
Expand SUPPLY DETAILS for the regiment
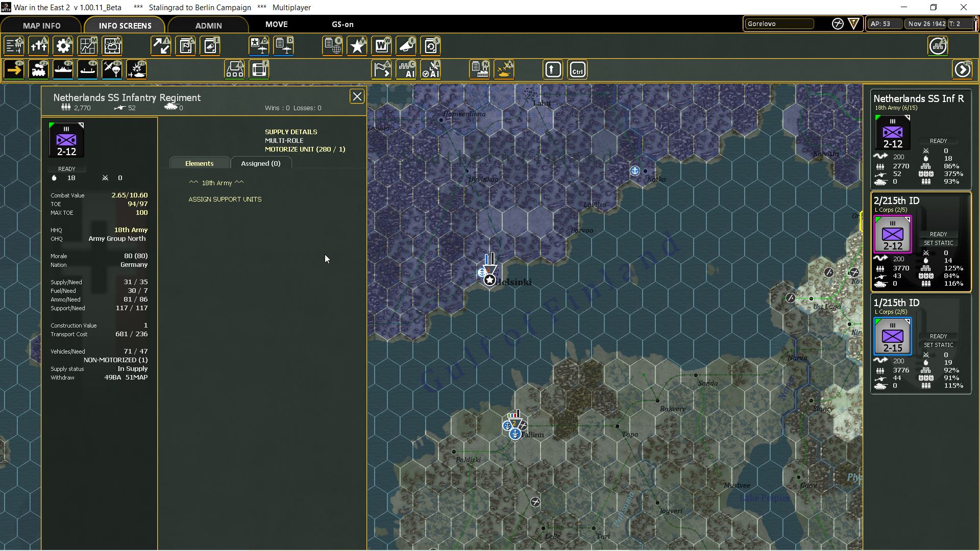pyautogui.click(x=291, y=132)
